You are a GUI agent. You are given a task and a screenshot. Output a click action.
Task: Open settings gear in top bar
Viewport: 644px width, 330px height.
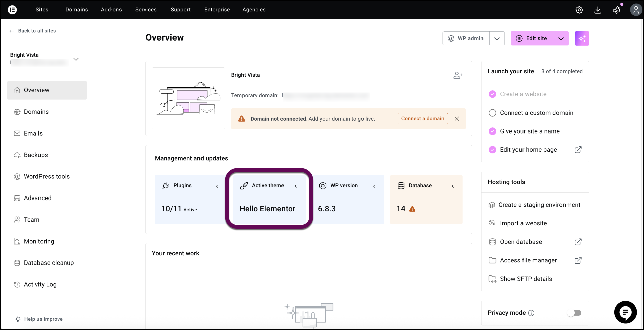579,10
